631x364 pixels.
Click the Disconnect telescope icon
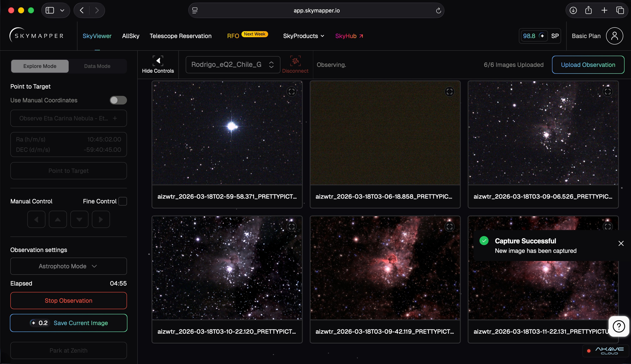coord(295,61)
